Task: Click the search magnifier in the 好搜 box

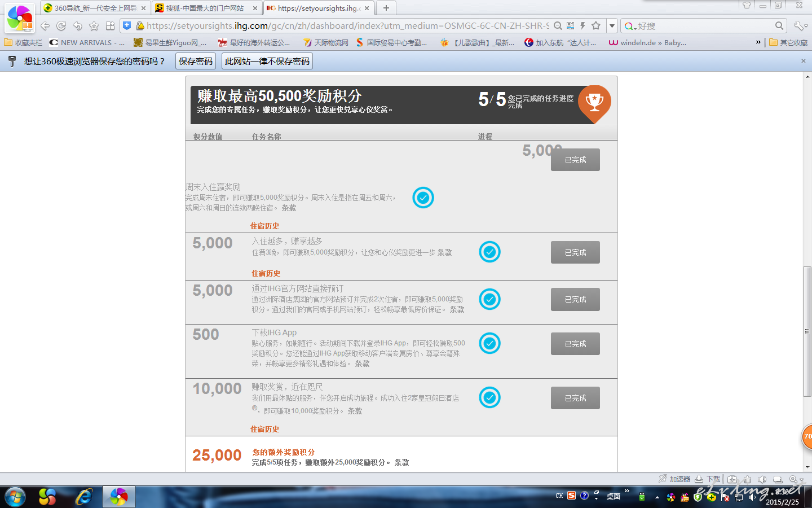Action: coord(779,25)
